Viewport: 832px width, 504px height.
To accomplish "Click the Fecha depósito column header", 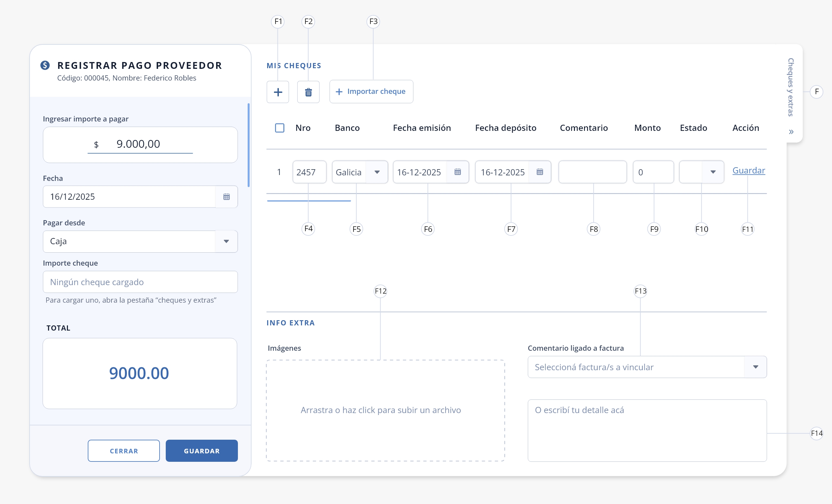I will (x=505, y=128).
